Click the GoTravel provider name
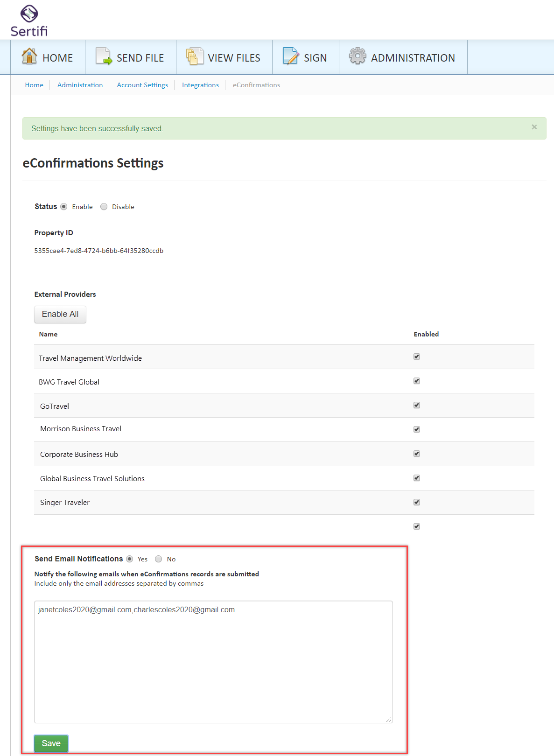Viewport: 554px width, 756px height. [55, 406]
